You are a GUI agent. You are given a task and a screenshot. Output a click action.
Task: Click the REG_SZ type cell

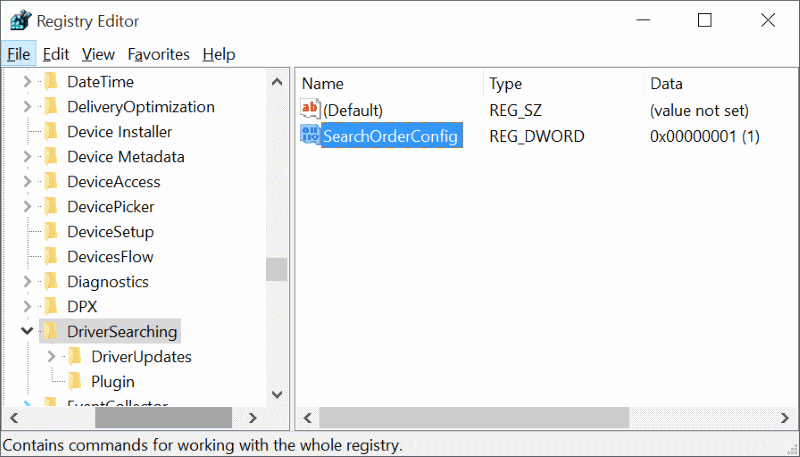pos(515,110)
